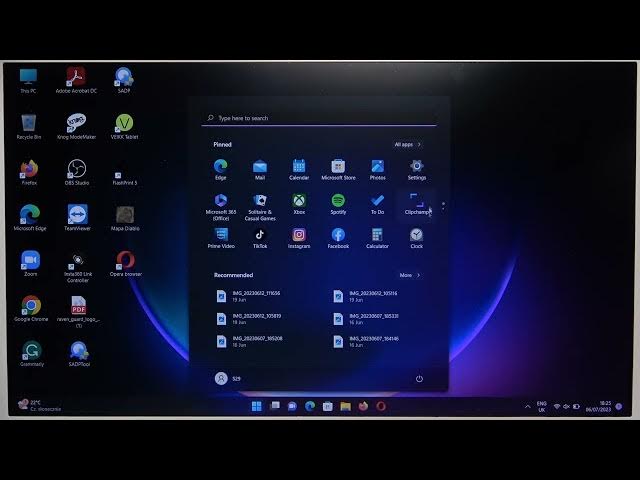
Task: Open Spotify from Start menu
Action: [338, 204]
